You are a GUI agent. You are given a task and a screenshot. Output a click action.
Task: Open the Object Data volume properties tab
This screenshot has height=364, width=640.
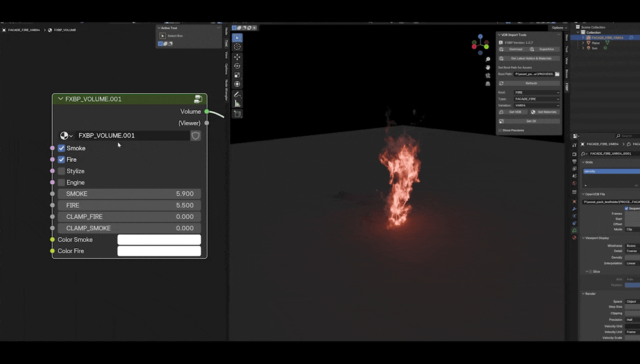574,230
